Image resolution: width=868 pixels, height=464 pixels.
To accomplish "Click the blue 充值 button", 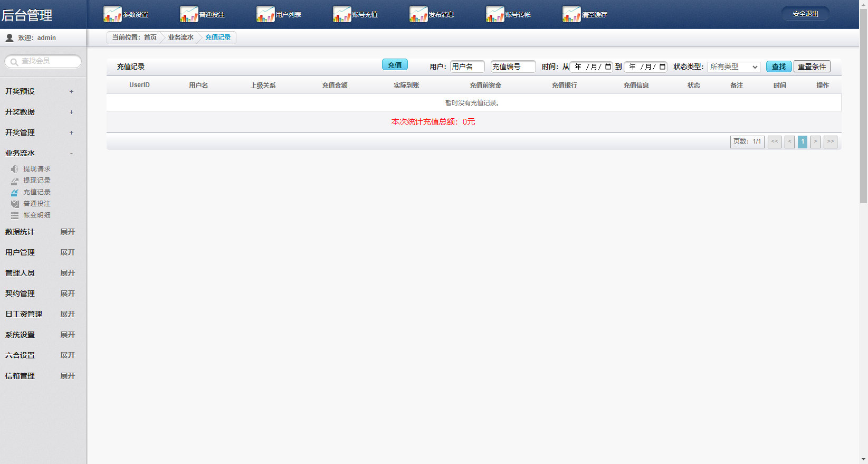I will coord(395,65).
